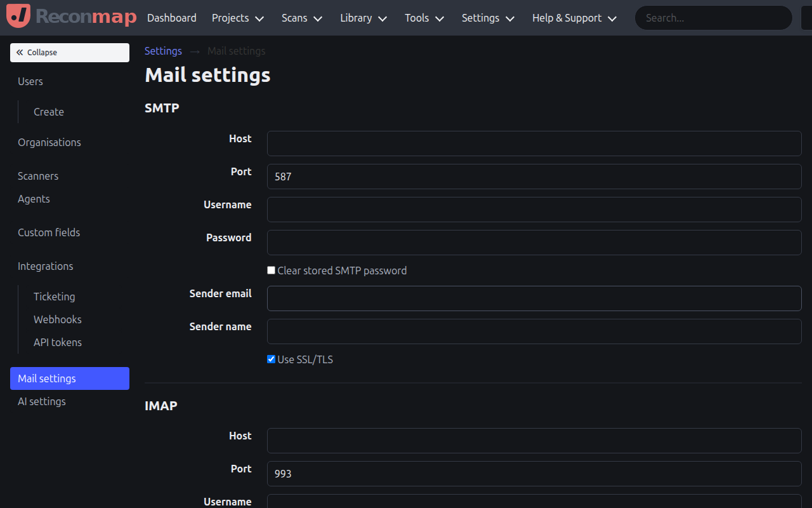The width and height of the screenshot is (812, 508).
Task: Select AI settings in the sidebar
Action: (41, 401)
